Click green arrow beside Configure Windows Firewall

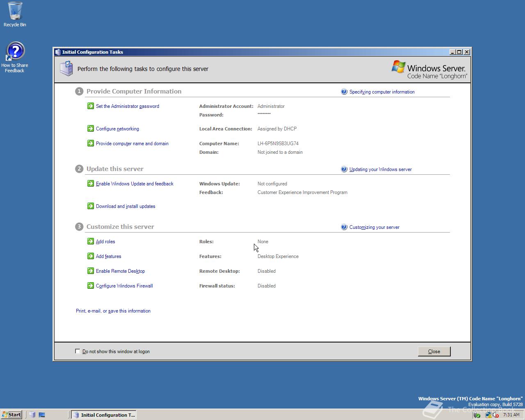(x=91, y=285)
